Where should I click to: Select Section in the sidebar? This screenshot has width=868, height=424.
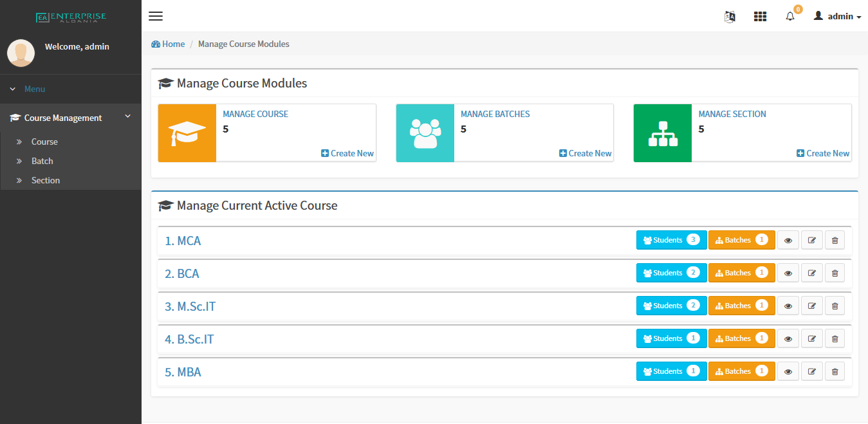46,180
